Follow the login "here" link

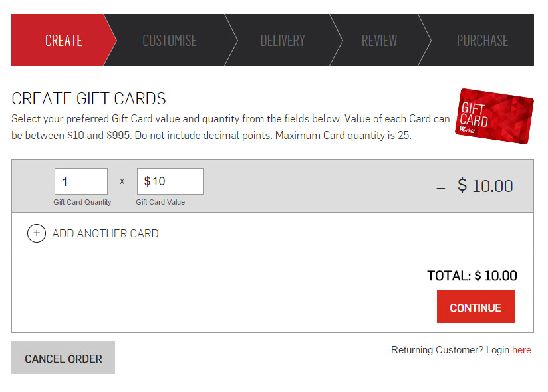point(521,350)
